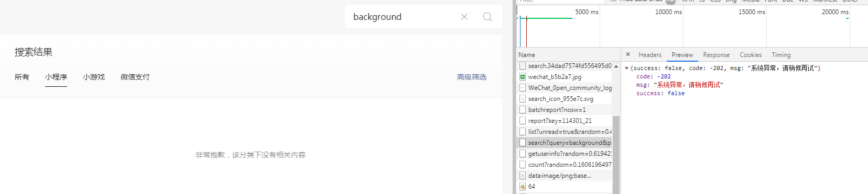Click the icon next to request 64
This screenshot has height=194, width=868.
523,187
